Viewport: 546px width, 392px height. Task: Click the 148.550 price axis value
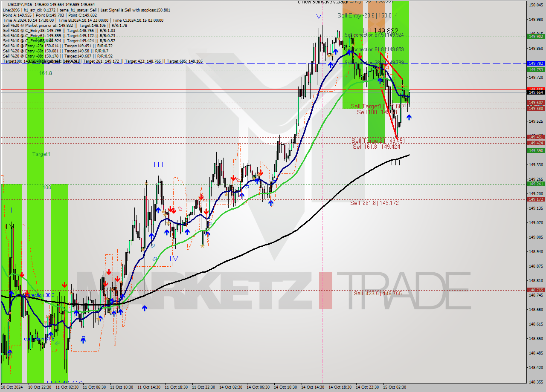pyautogui.click(x=536, y=338)
